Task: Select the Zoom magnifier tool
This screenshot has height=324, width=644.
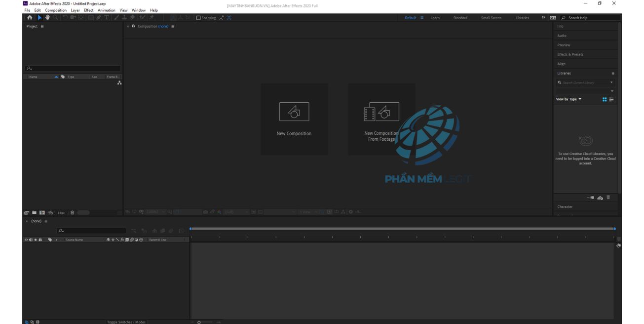Action: [55, 17]
